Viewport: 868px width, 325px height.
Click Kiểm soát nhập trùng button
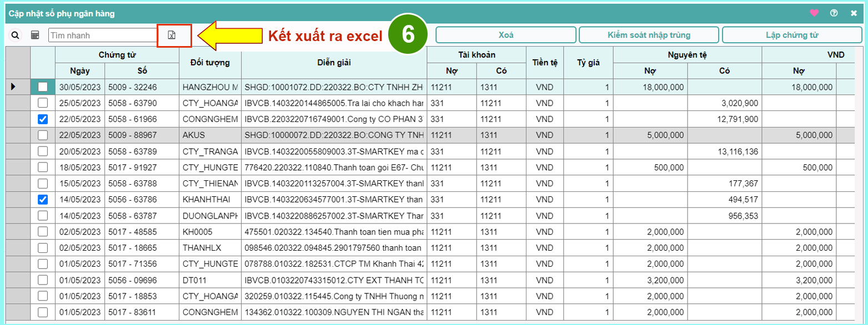(x=649, y=35)
